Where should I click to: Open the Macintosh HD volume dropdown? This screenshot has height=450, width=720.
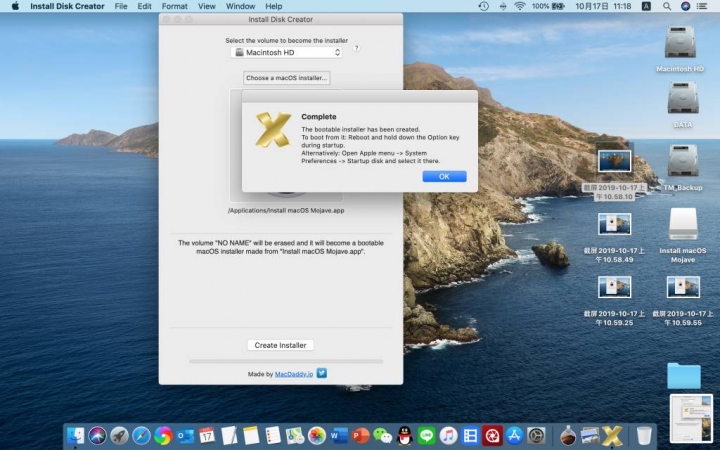pyautogui.click(x=287, y=52)
